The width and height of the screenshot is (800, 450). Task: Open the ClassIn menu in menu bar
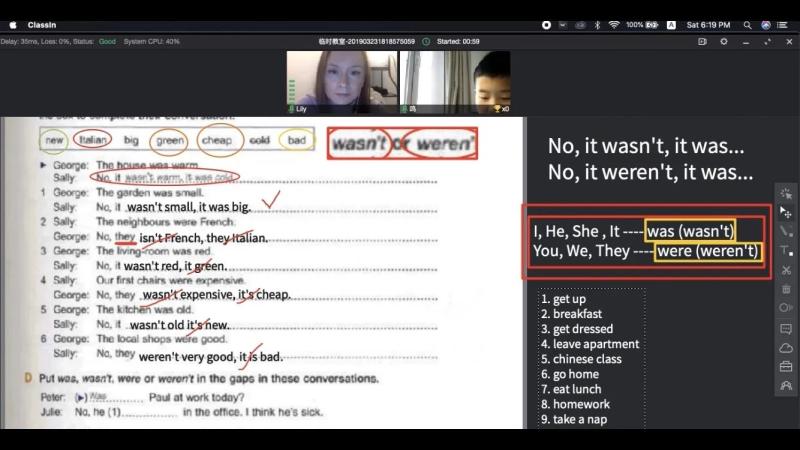click(42, 25)
